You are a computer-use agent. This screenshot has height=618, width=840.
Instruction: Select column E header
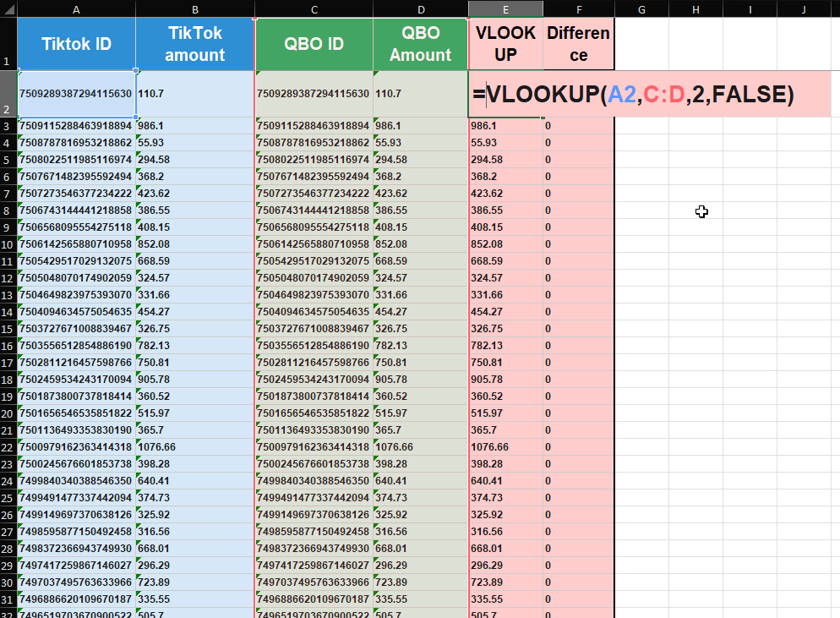(505, 8)
